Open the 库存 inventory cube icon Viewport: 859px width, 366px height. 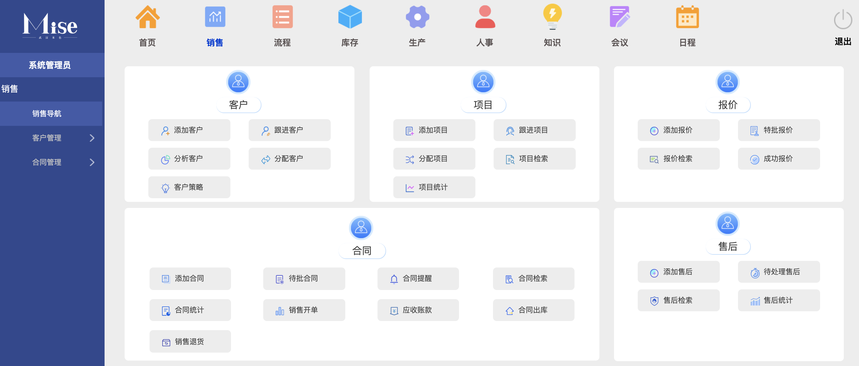tap(350, 17)
